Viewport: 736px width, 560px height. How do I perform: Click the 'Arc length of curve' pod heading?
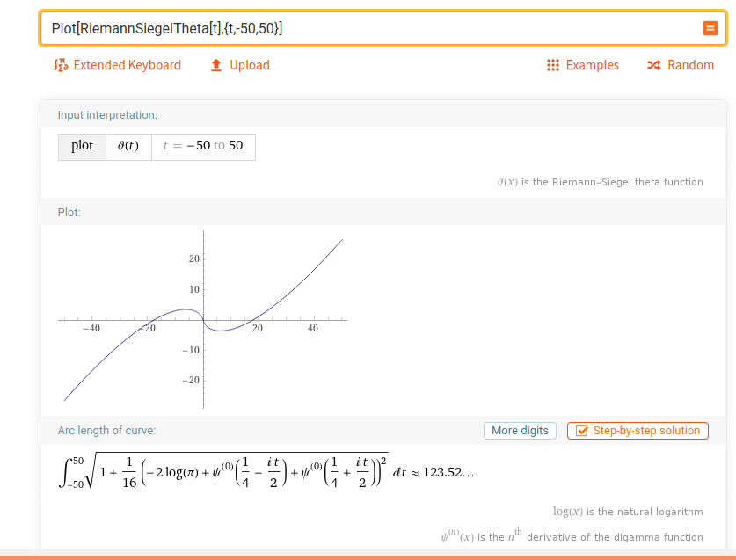[106, 431]
